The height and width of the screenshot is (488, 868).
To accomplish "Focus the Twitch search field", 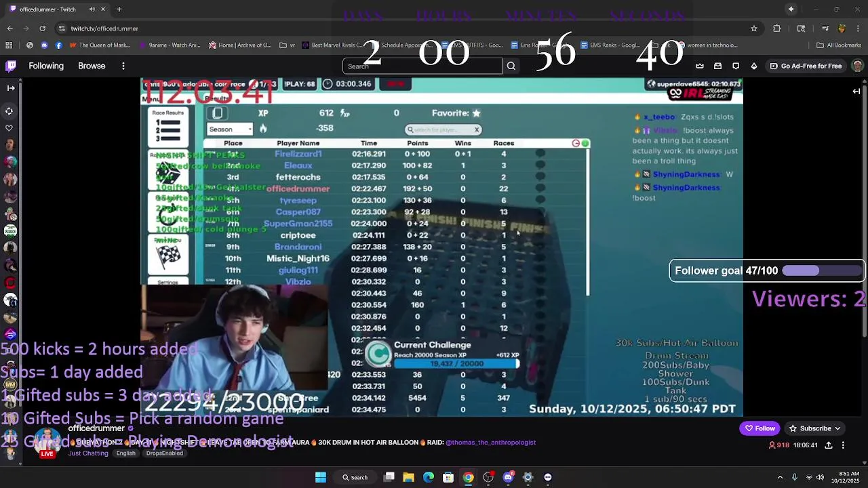I will [x=422, y=66].
